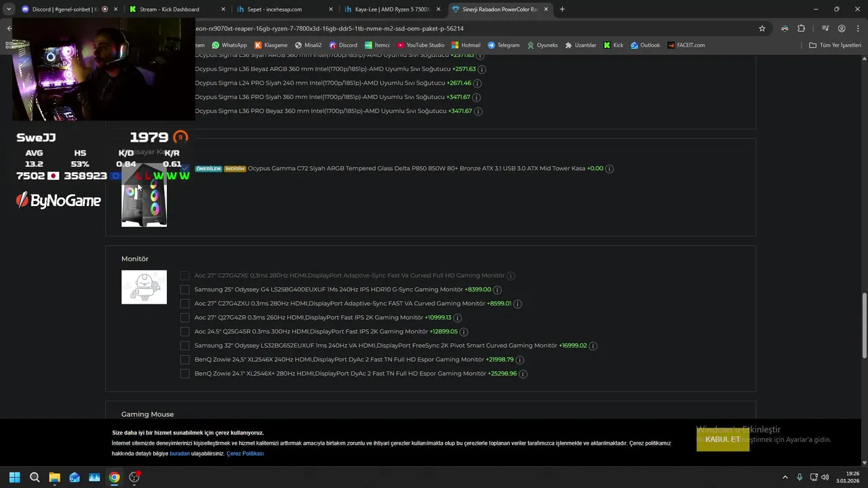
Task: Open volume control in system tray
Action: pyautogui.click(x=825, y=477)
